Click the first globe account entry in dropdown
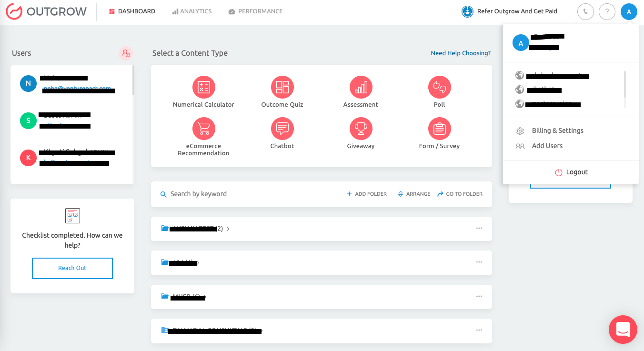644x351 pixels. point(553,75)
